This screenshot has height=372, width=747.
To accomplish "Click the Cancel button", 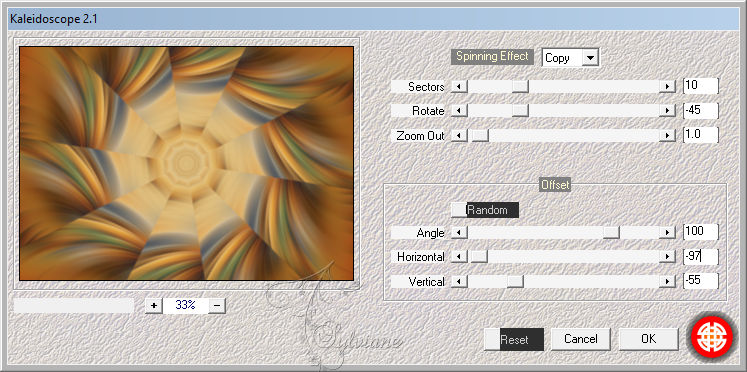I will tap(581, 339).
